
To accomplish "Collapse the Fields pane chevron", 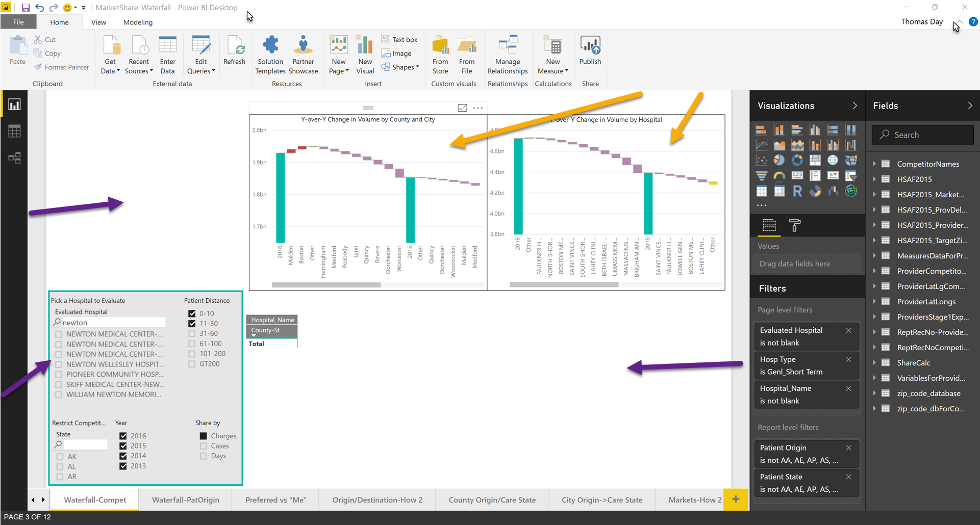I will (970, 106).
